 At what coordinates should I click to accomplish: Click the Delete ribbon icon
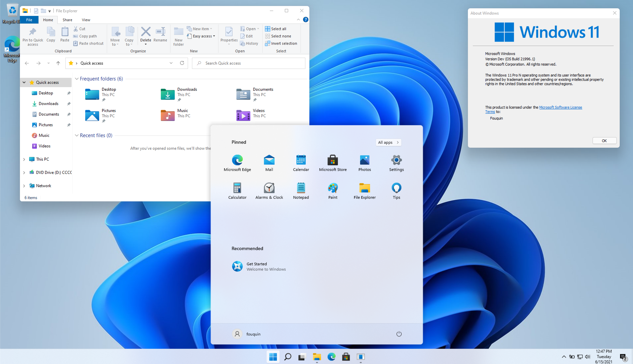146,36
